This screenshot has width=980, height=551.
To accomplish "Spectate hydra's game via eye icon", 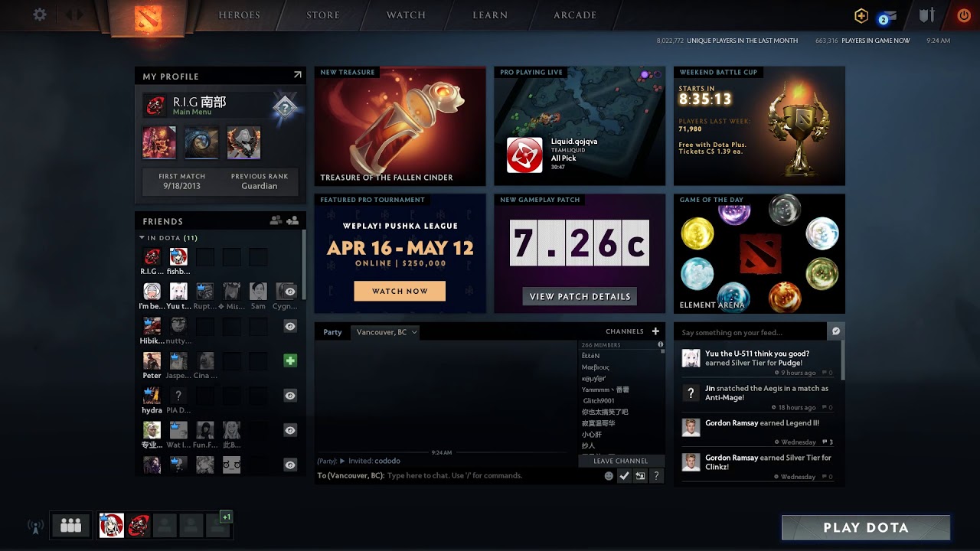I will [290, 396].
